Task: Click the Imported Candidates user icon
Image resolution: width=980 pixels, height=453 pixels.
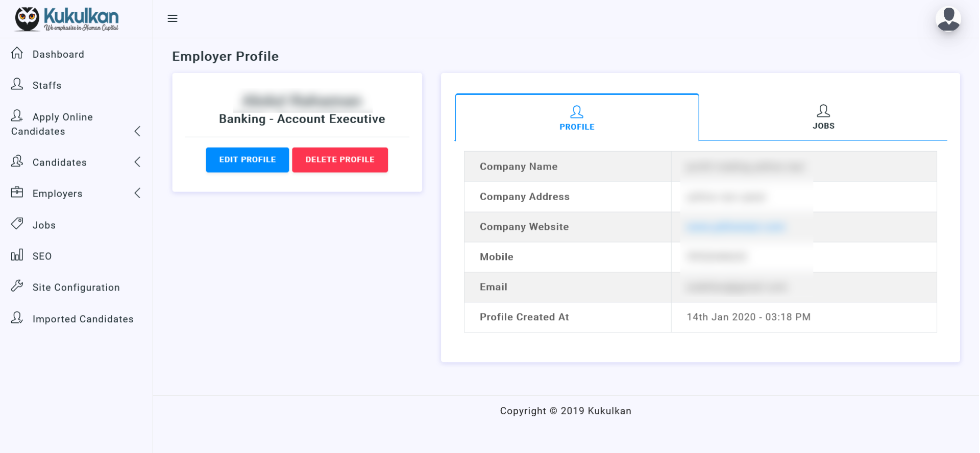Action: 17,318
